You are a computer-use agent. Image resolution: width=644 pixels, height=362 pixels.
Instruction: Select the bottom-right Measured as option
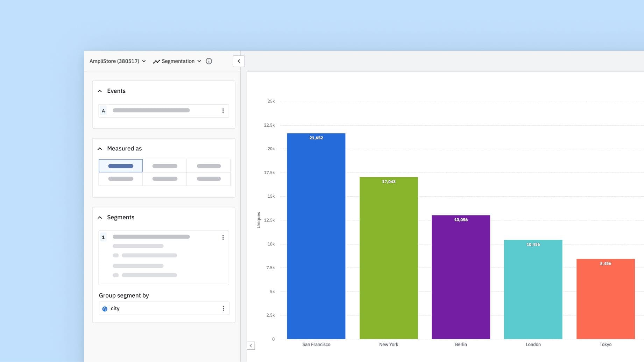(209, 179)
